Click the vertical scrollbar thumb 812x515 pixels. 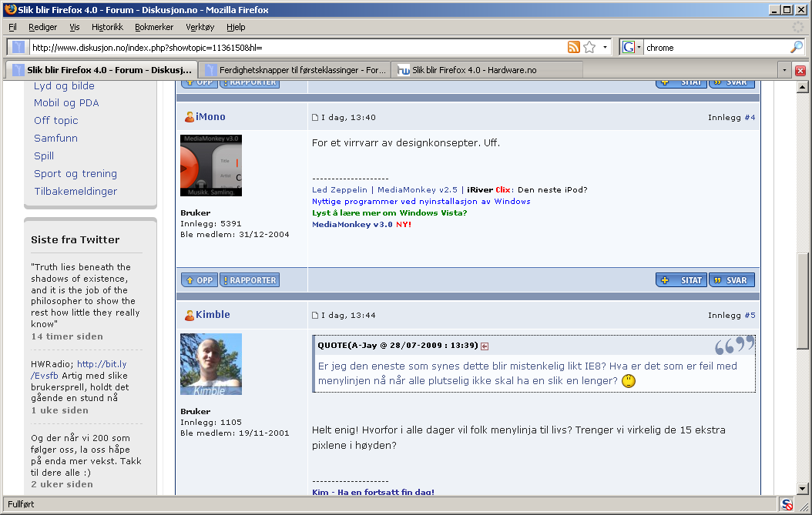click(802, 301)
